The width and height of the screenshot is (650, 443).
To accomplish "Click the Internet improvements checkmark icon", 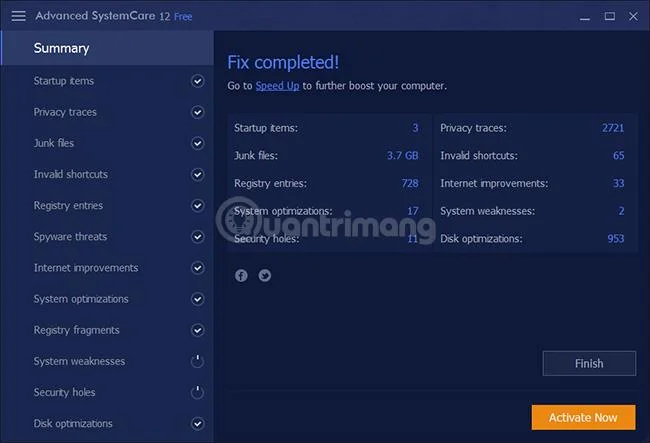I will (197, 268).
